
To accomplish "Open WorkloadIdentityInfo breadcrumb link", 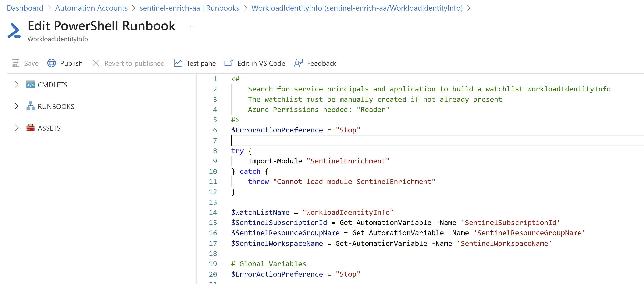I will pyautogui.click(x=357, y=8).
